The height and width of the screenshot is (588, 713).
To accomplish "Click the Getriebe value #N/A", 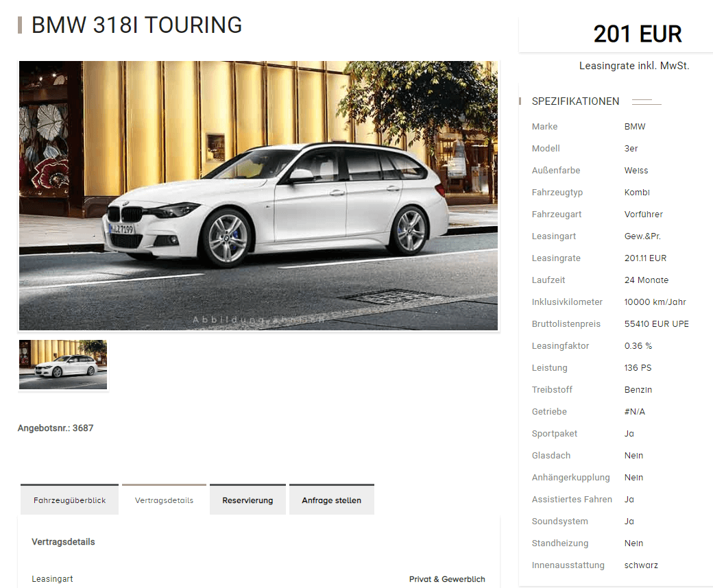I will click(x=634, y=412).
